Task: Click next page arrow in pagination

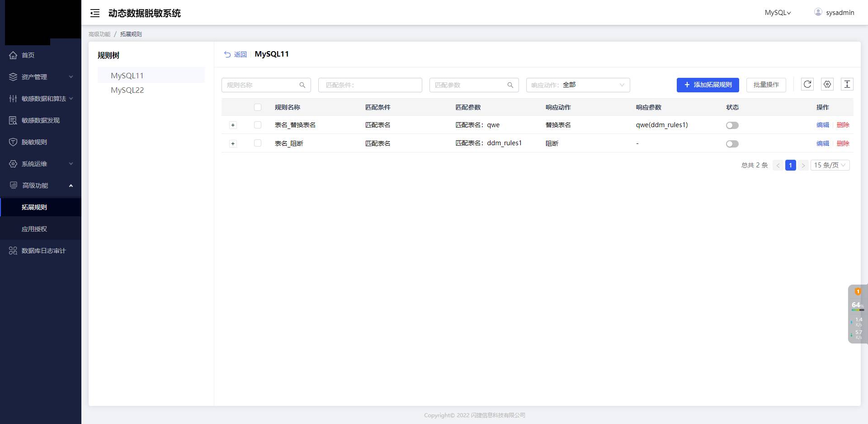Action: 803,165
